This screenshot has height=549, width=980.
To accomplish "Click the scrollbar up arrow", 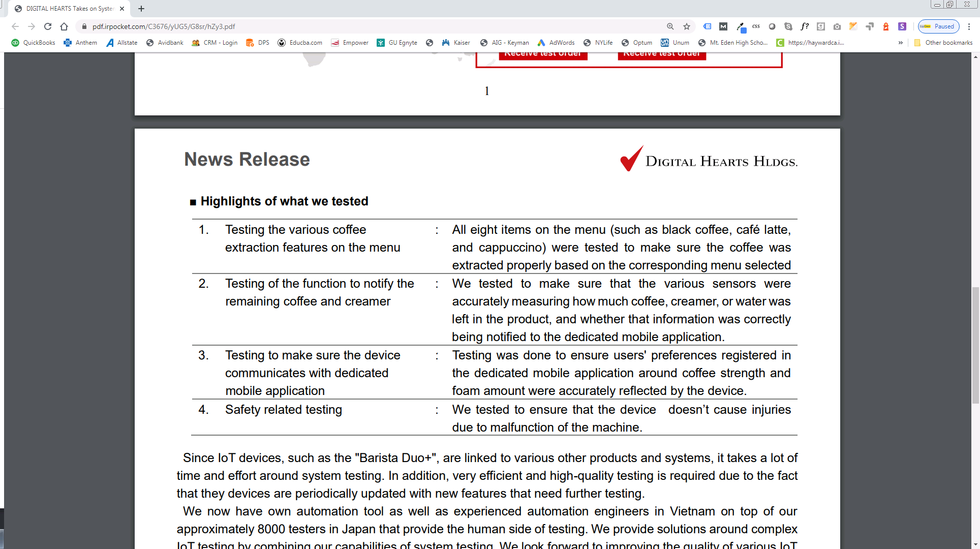I will (x=975, y=56).
